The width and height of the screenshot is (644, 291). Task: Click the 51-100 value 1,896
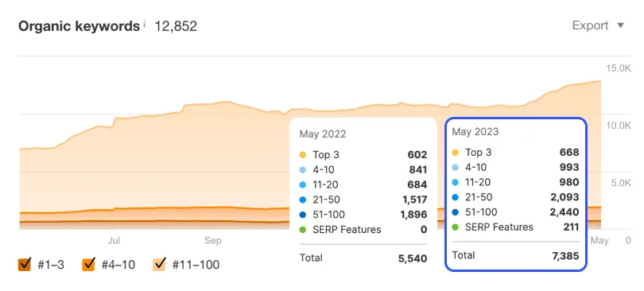coord(413,214)
